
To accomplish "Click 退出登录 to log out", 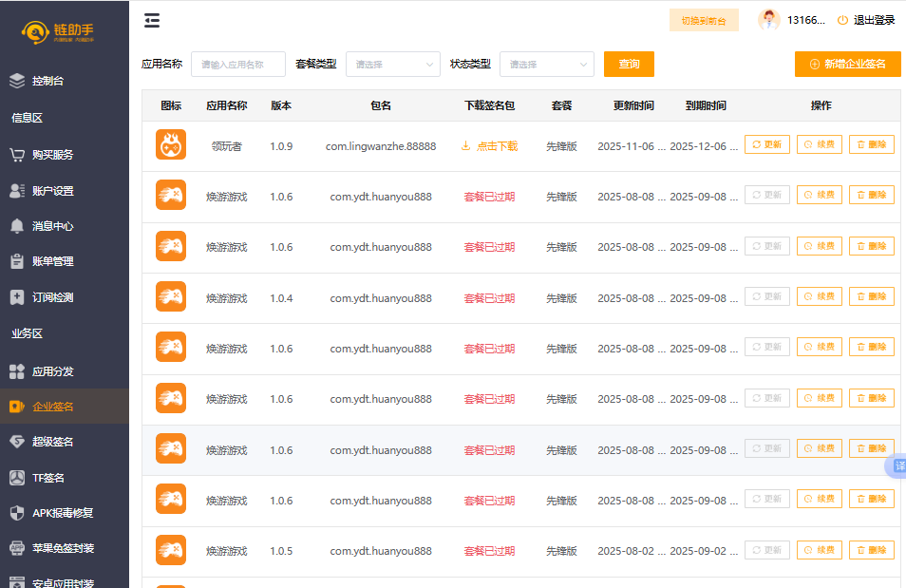I will (866, 20).
